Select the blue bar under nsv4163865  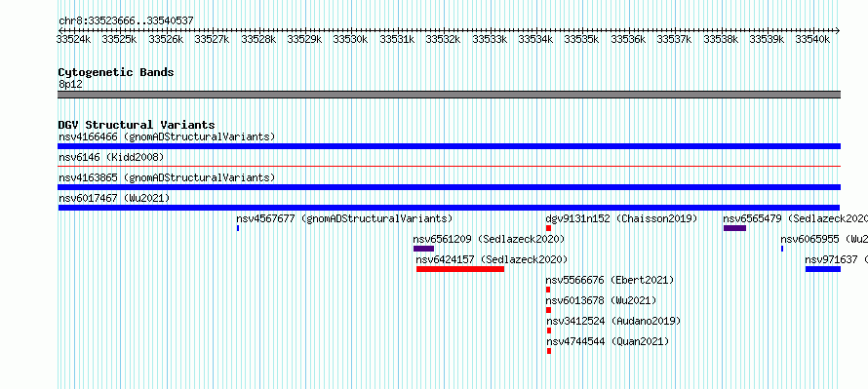[449, 187]
